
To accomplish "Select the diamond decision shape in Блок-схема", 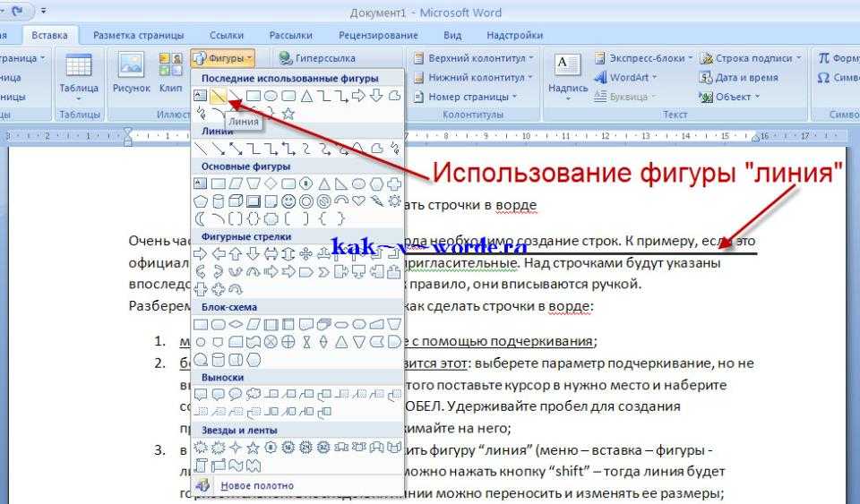I will click(236, 324).
